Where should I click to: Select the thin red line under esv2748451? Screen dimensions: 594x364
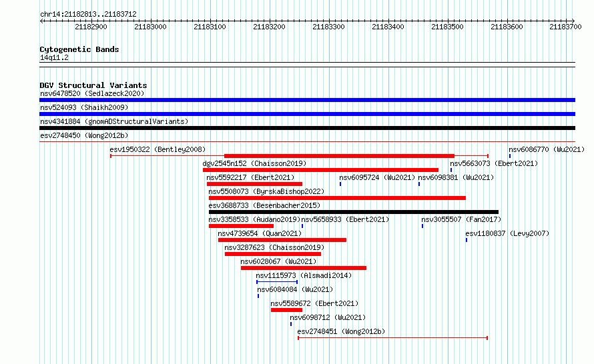click(x=393, y=338)
